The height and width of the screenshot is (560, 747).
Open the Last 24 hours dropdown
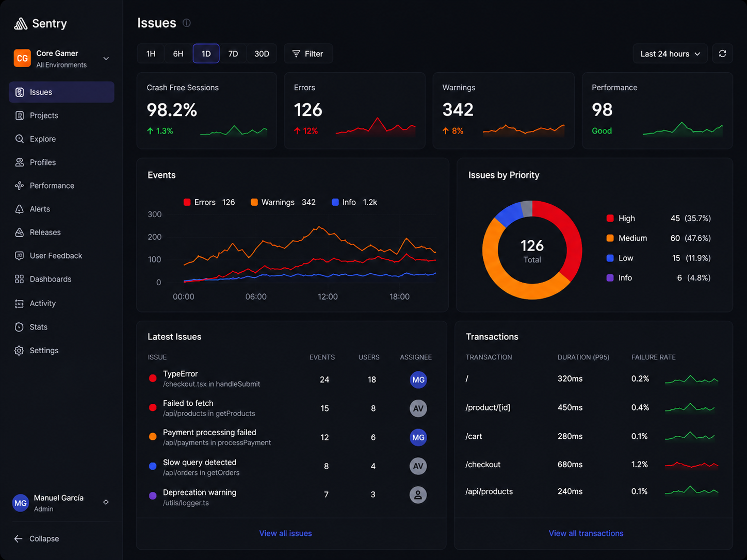click(x=670, y=54)
